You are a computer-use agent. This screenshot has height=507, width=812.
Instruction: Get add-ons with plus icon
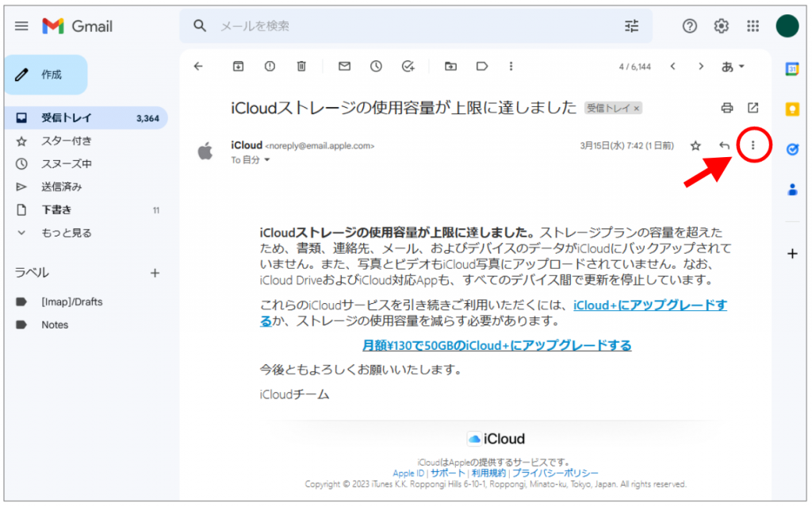pyautogui.click(x=792, y=254)
